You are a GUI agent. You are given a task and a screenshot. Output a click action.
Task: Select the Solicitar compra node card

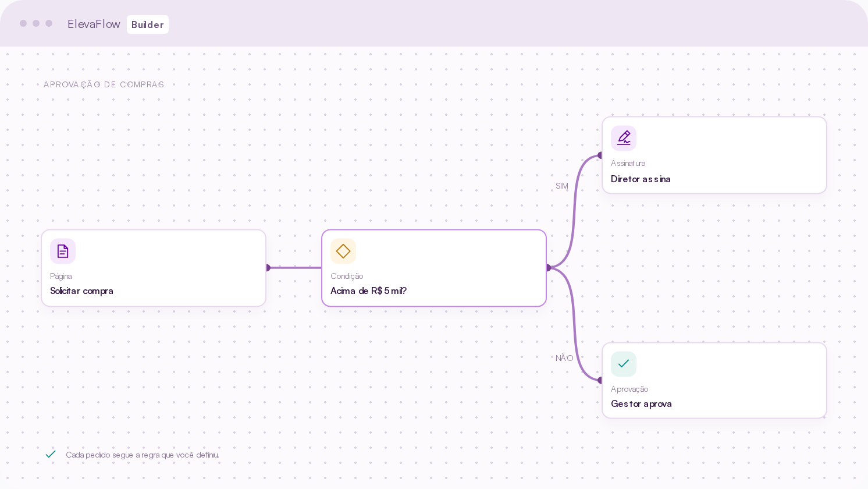tap(154, 268)
